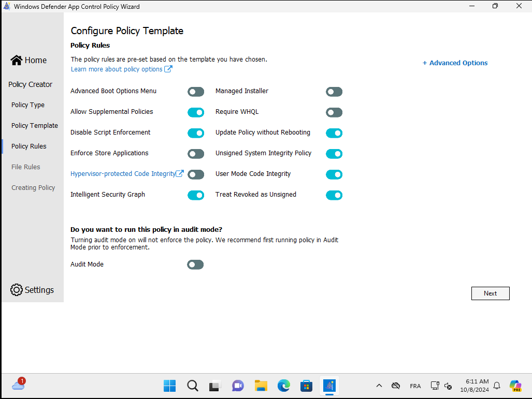Switch to the Policy Template step
The height and width of the screenshot is (399, 532).
coord(35,126)
